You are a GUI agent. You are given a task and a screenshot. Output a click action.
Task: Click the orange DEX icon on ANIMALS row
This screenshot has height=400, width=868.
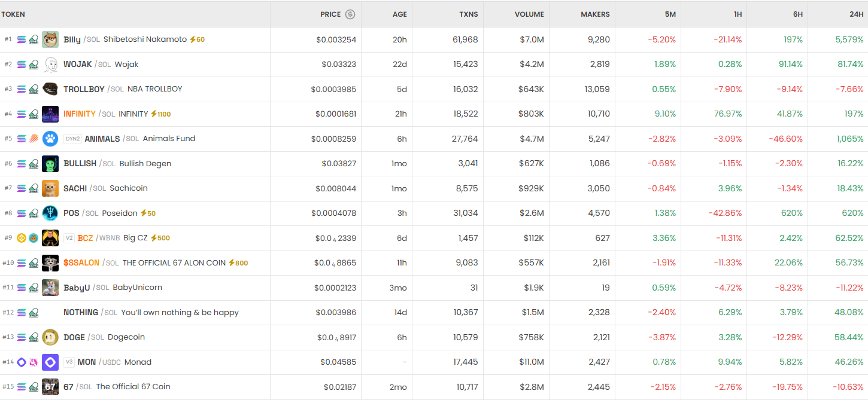34,139
